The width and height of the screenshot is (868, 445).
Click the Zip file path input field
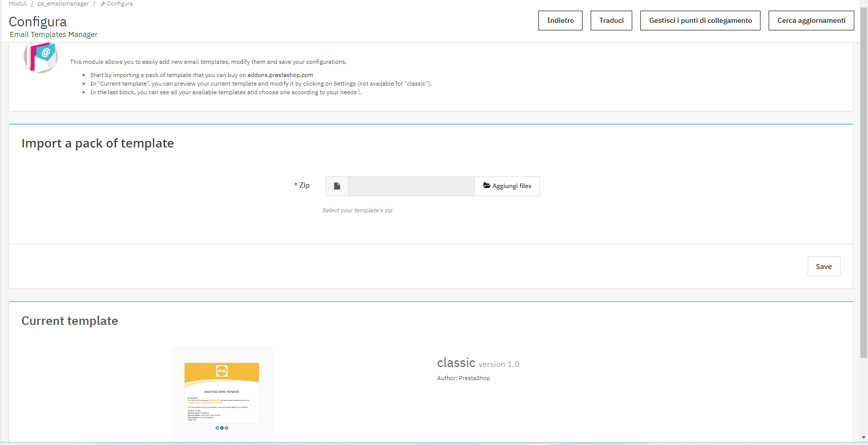(x=412, y=186)
